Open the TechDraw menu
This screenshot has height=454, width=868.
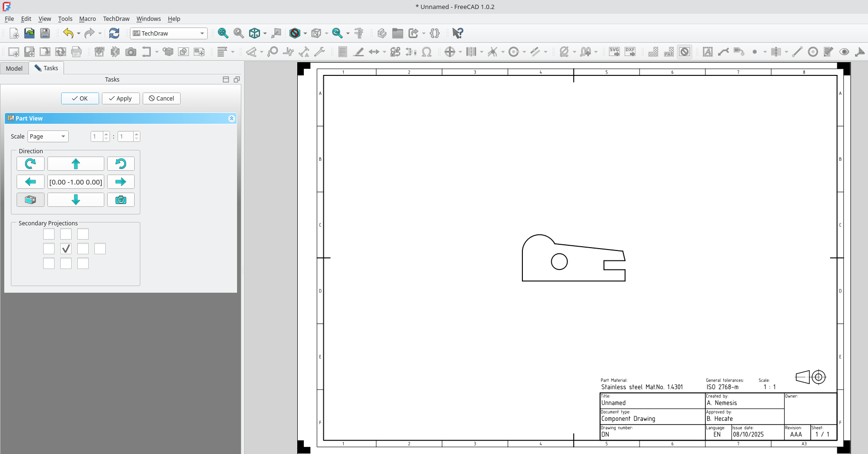(x=116, y=19)
